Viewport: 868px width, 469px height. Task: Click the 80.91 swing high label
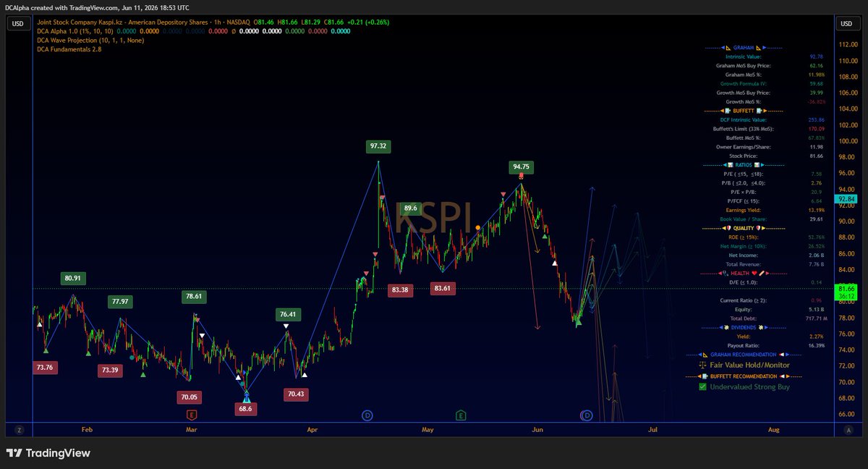coord(73,277)
